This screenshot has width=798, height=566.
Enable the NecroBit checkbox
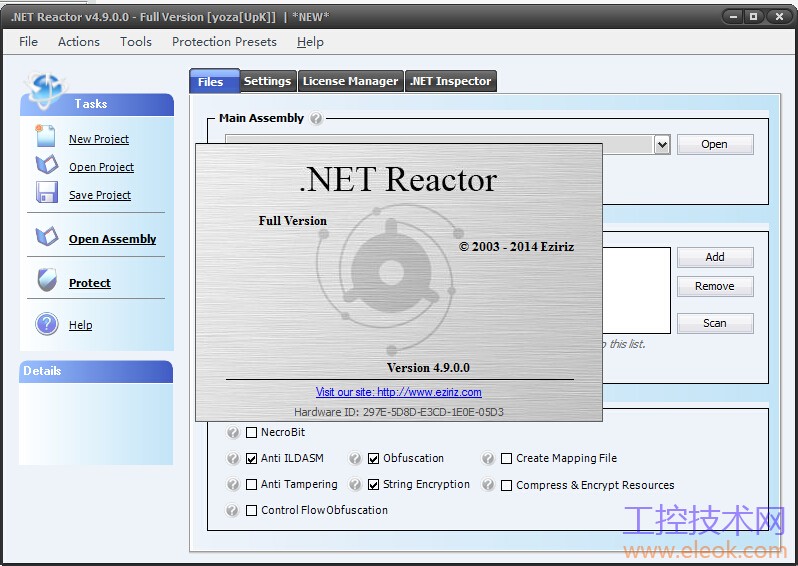click(251, 433)
